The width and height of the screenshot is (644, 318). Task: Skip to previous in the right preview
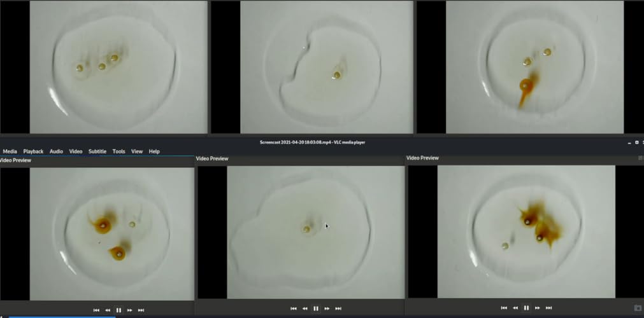(504, 308)
